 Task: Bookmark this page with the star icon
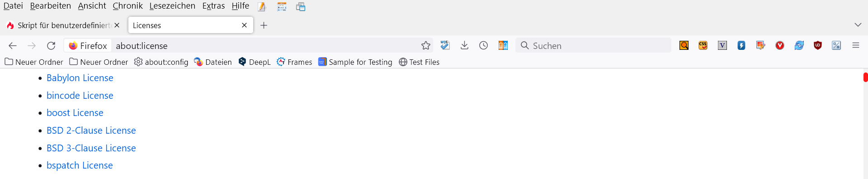(x=425, y=45)
